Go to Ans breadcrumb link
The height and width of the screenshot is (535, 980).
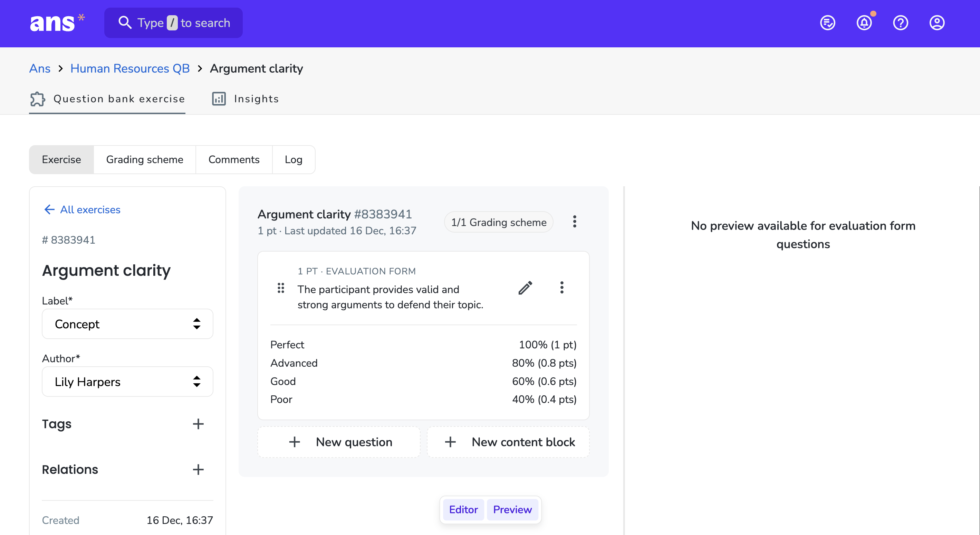click(x=40, y=68)
